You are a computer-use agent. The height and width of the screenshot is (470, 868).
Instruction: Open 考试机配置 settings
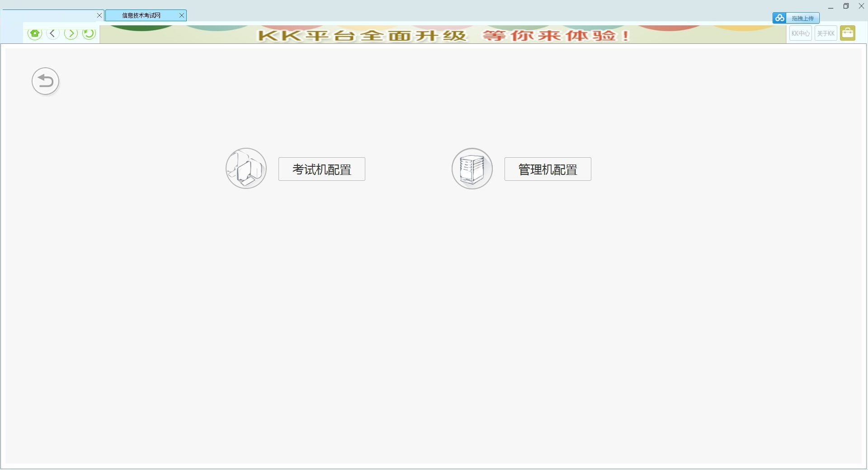pos(322,169)
